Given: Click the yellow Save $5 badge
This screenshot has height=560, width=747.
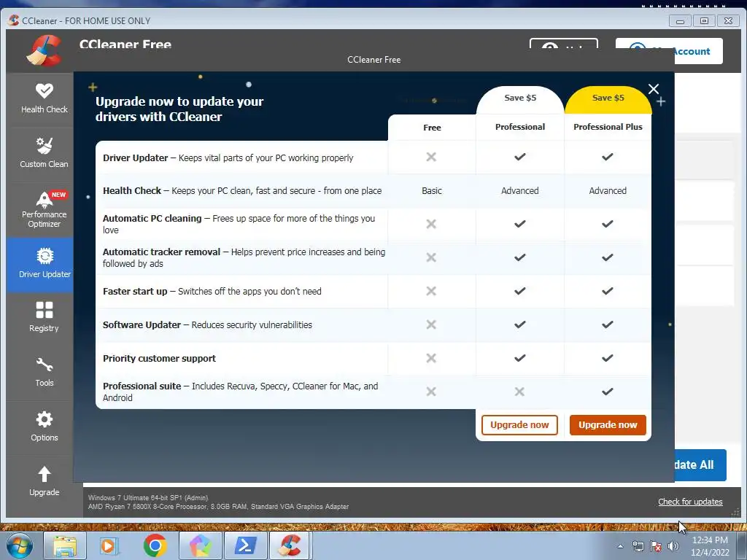Looking at the screenshot, I should pos(608,98).
